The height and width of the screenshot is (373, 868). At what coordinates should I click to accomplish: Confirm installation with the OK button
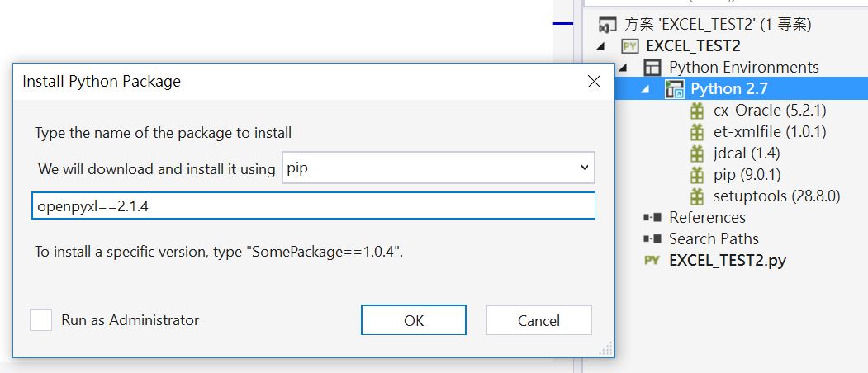click(414, 320)
